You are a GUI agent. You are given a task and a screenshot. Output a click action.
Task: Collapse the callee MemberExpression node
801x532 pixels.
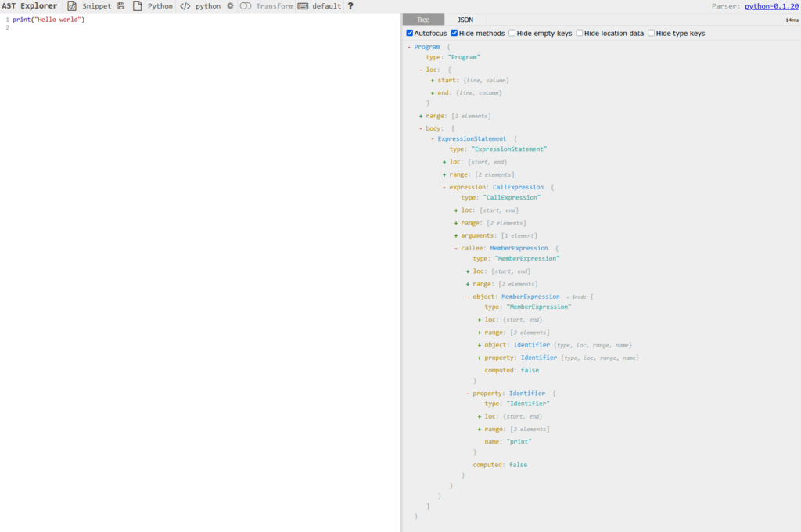(x=456, y=248)
